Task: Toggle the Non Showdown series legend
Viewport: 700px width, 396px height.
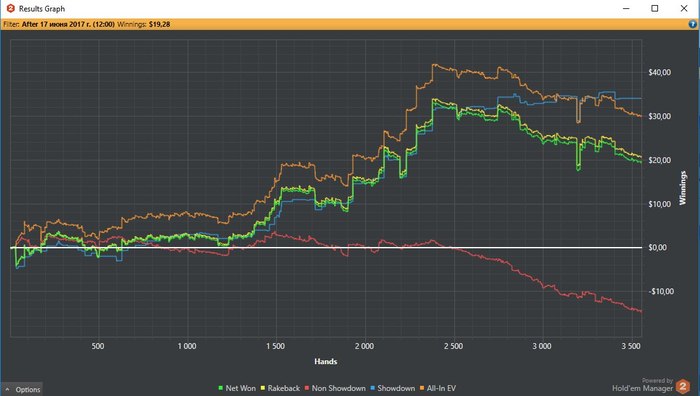Action: point(335,388)
